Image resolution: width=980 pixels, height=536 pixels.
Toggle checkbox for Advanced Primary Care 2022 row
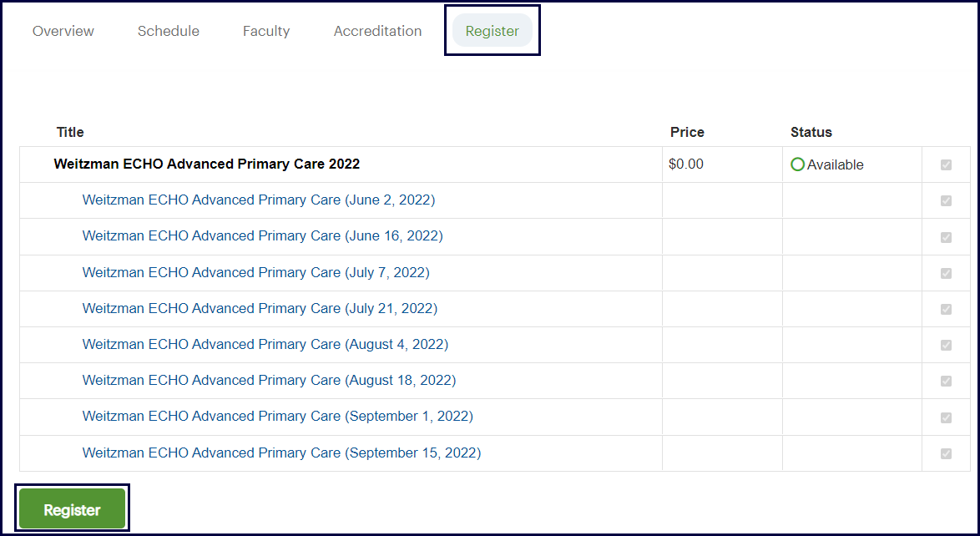click(946, 164)
